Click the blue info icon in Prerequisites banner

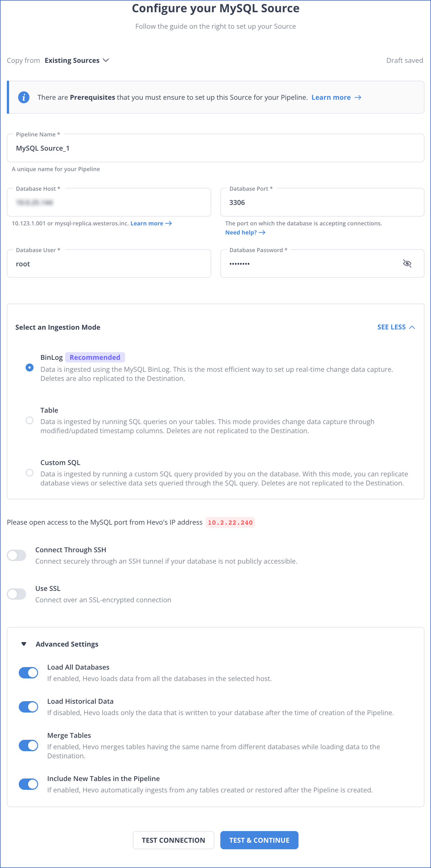(24, 97)
